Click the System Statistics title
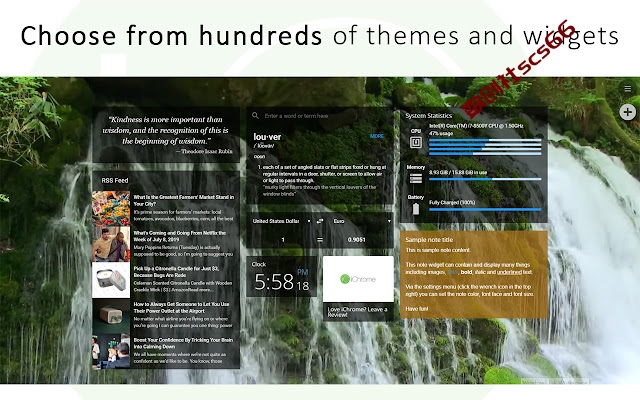Viewport: 640px width, 400px height. pyautogui.click(x=429, y=116)
